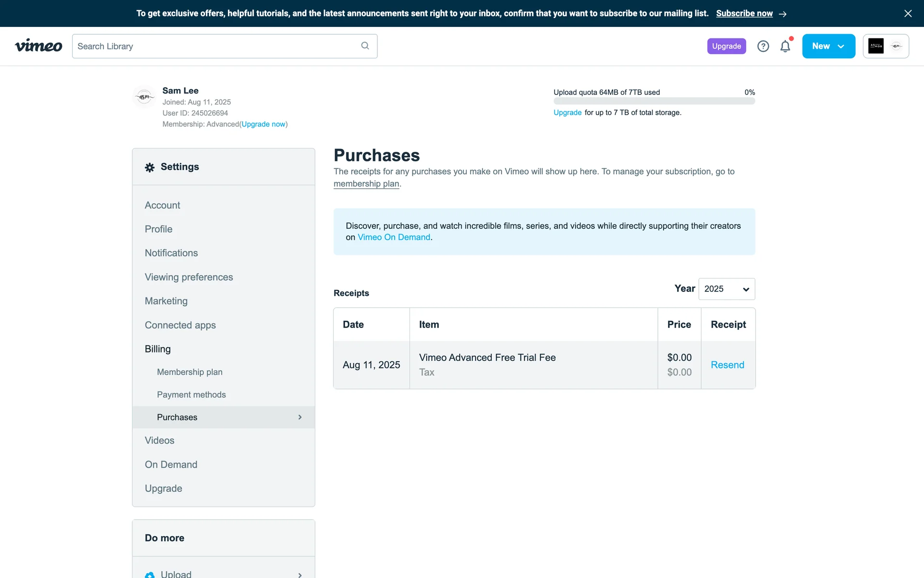
Task: Click the search magnifier icon
Action: click(365, 46)
